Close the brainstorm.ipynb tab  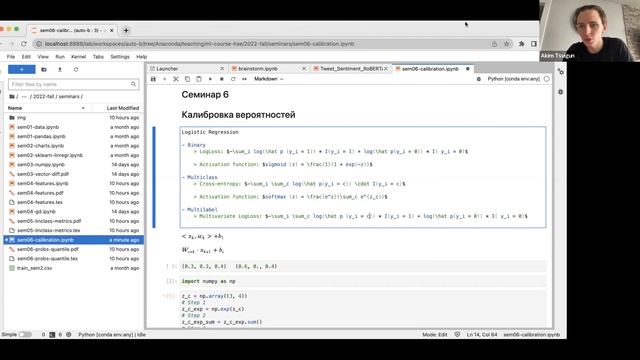[304, 69]
